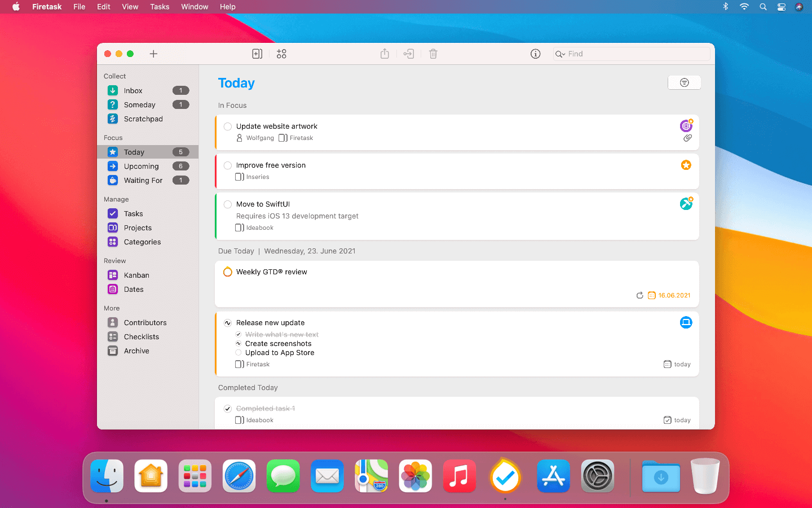Select Upcoming in the sidebar
This screenshot has width=812, height=508.
pos(148,166)
